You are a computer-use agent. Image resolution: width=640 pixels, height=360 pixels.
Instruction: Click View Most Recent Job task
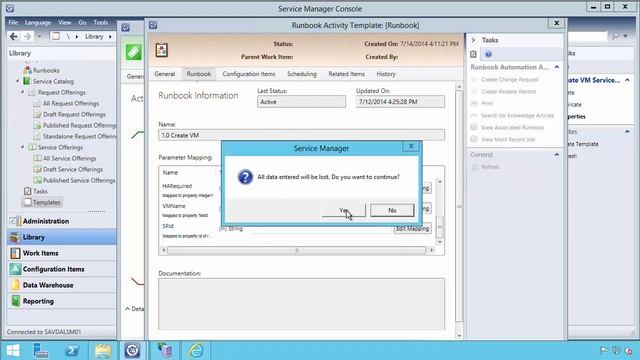[508, 140]
